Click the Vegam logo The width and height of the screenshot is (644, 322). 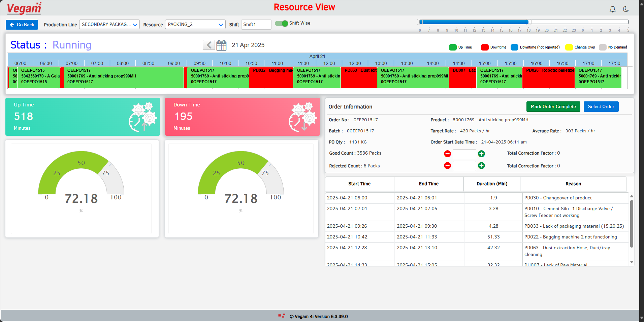[24, 8]
